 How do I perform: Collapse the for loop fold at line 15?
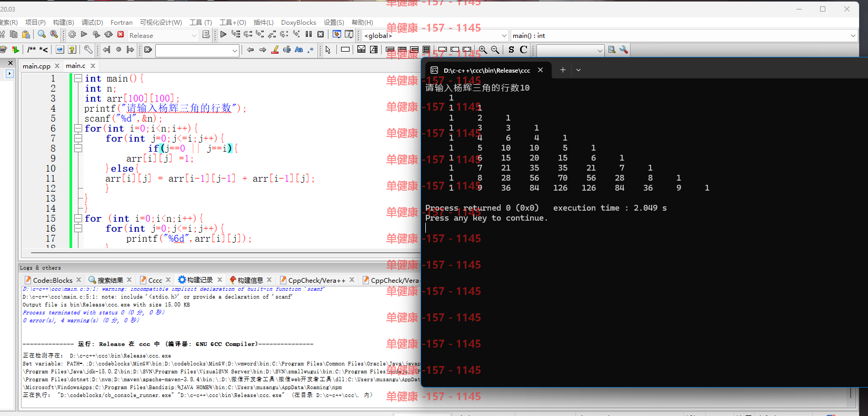(x=78, y=219)
